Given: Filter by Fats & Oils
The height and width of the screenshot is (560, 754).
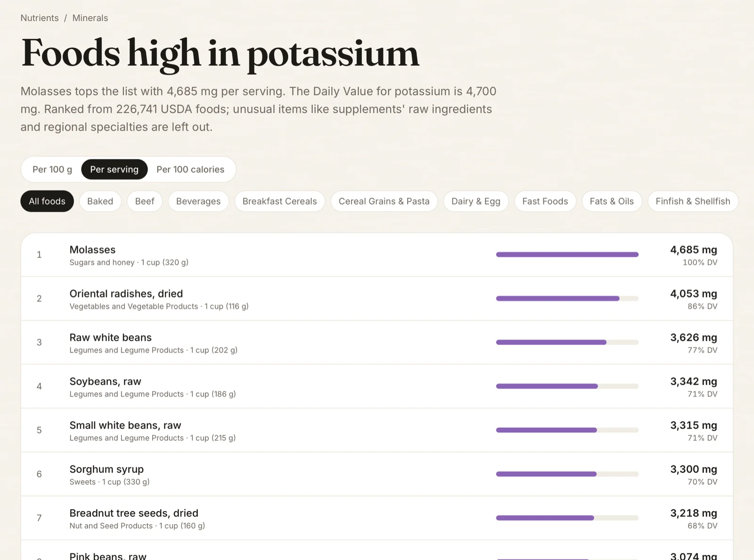Looking at the screenshot, I should 612,201.
